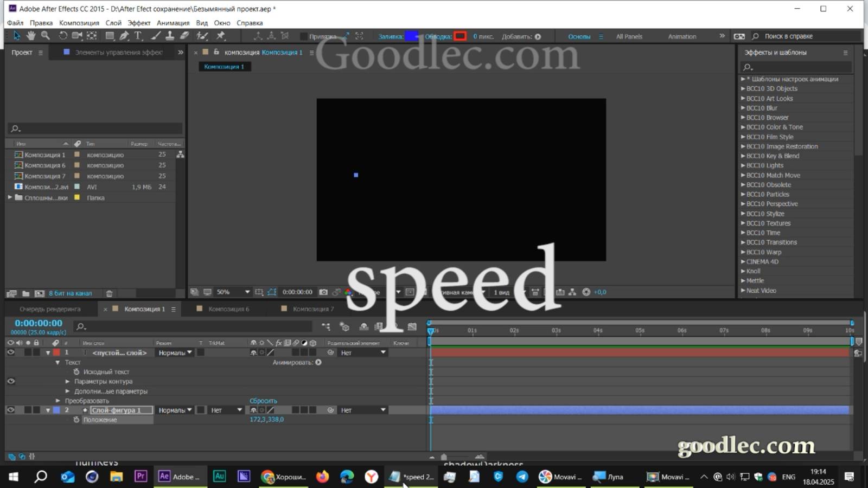Pick the Brush tool

(x=155, y=36)
